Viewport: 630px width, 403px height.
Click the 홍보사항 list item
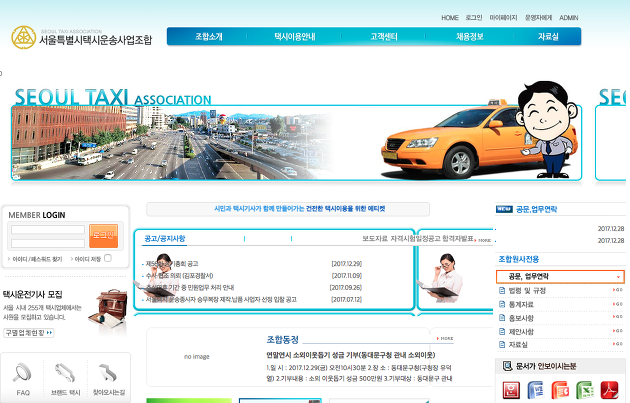click(x=521, y=318)
